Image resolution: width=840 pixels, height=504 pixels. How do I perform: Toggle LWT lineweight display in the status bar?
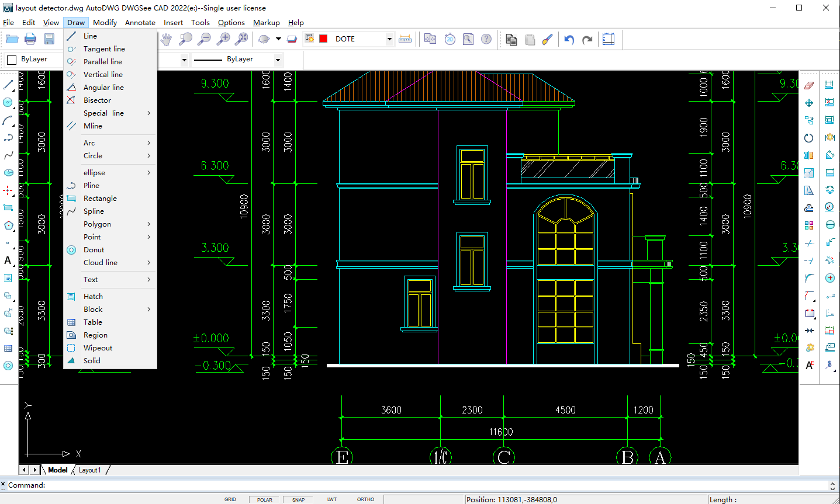click(332, 499)
